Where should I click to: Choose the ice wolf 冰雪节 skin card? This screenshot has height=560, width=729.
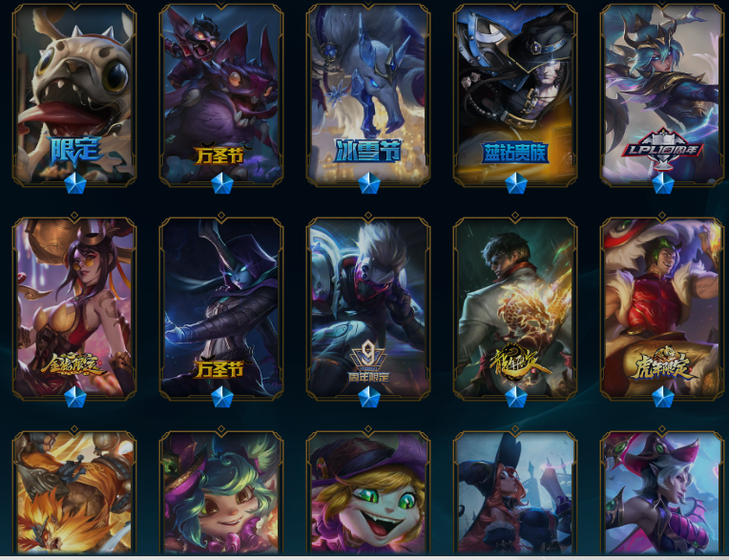[x=368, y=95]
